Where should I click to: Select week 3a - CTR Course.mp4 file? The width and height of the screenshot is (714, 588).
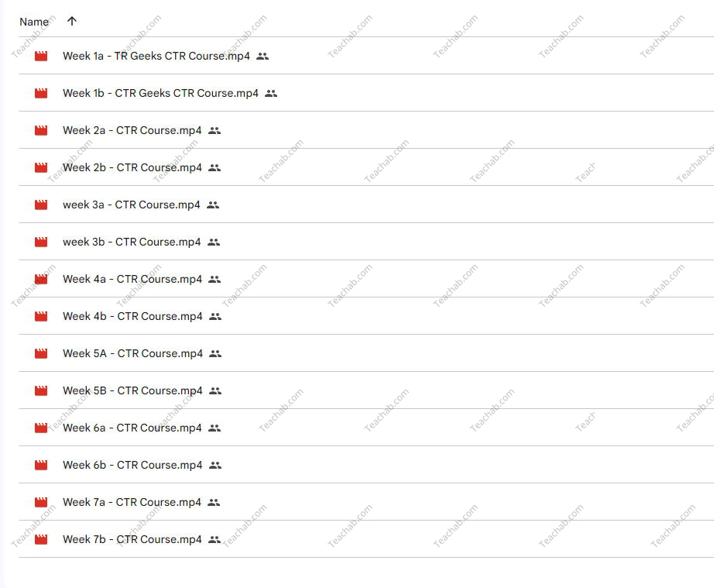pyautogui.click(x=131, y=205)
